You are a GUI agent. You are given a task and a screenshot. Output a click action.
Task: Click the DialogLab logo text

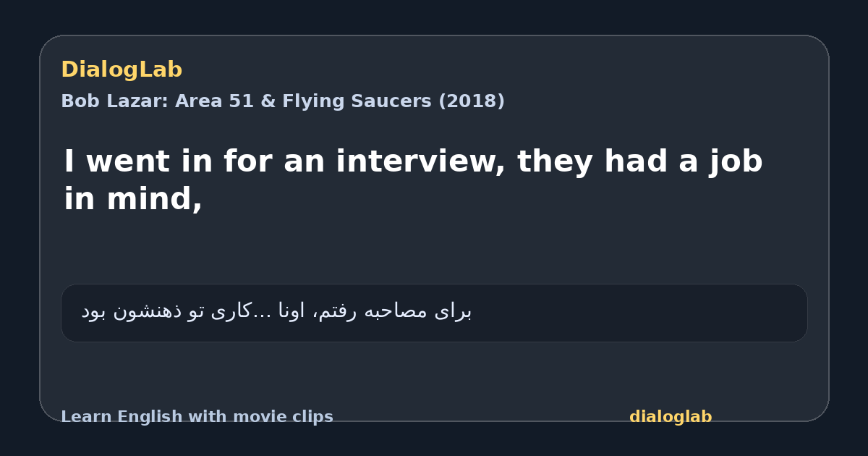(122, 70)
